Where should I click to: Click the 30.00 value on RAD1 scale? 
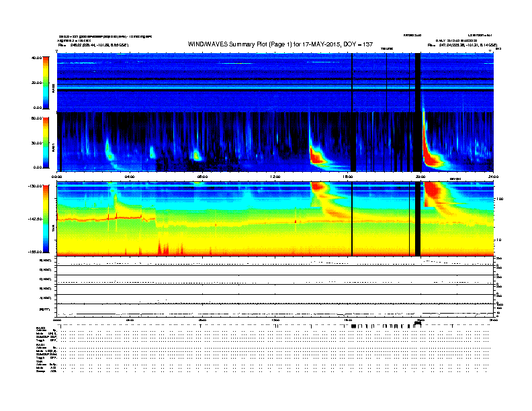pyautogui.click(x=36, y=143)
